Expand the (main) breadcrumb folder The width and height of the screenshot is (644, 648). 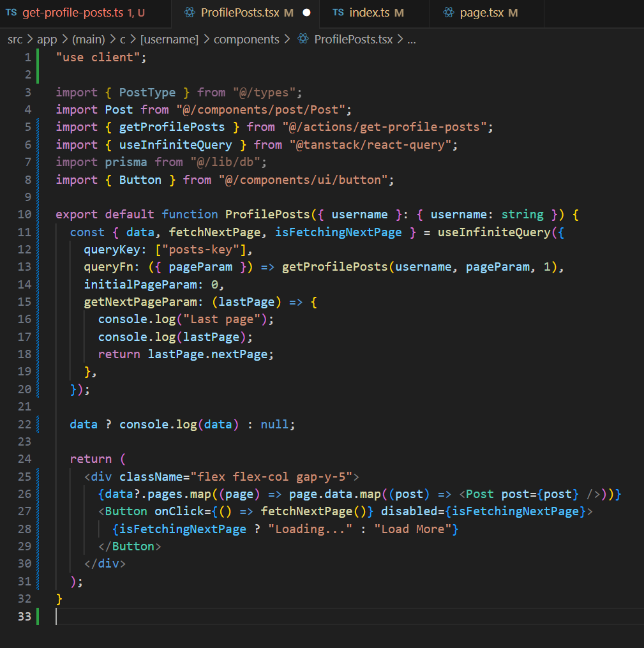point(89,39)
